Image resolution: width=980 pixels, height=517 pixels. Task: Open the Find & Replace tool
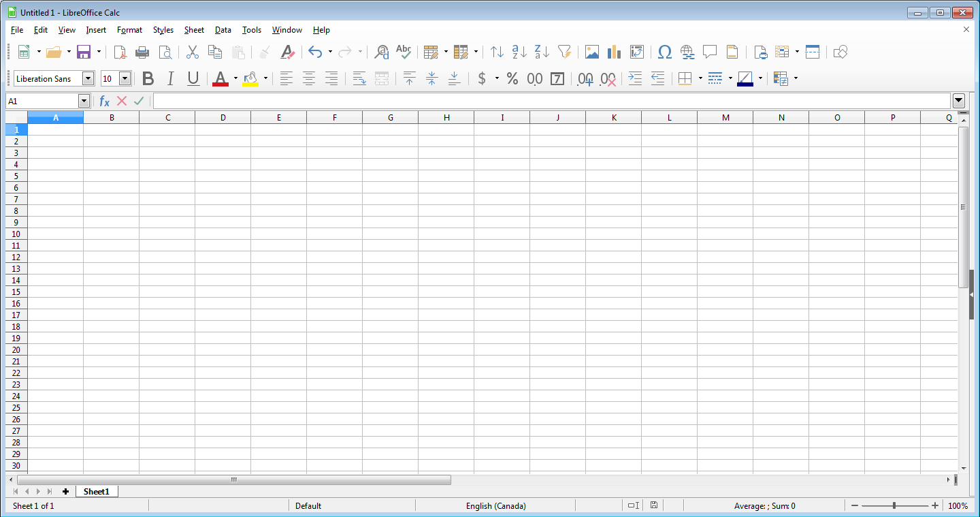click(382, 52)
